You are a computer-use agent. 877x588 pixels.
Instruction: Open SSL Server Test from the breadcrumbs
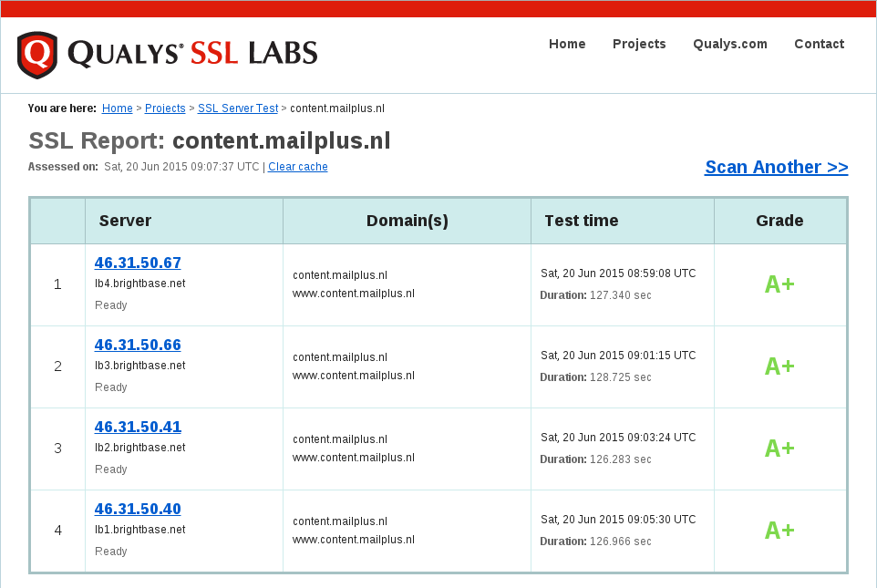(x=237, y=108)
